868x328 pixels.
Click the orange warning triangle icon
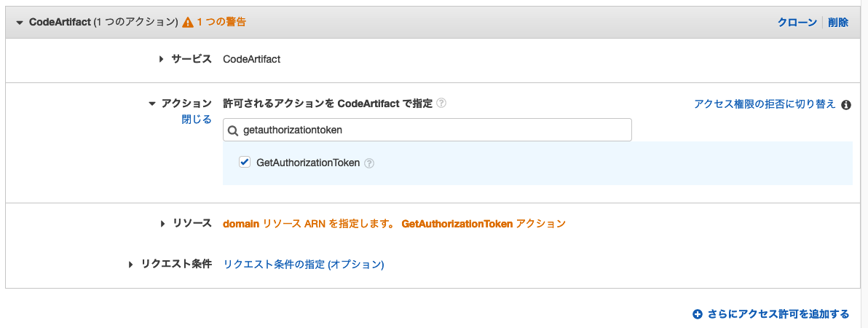tap(187, 23)
